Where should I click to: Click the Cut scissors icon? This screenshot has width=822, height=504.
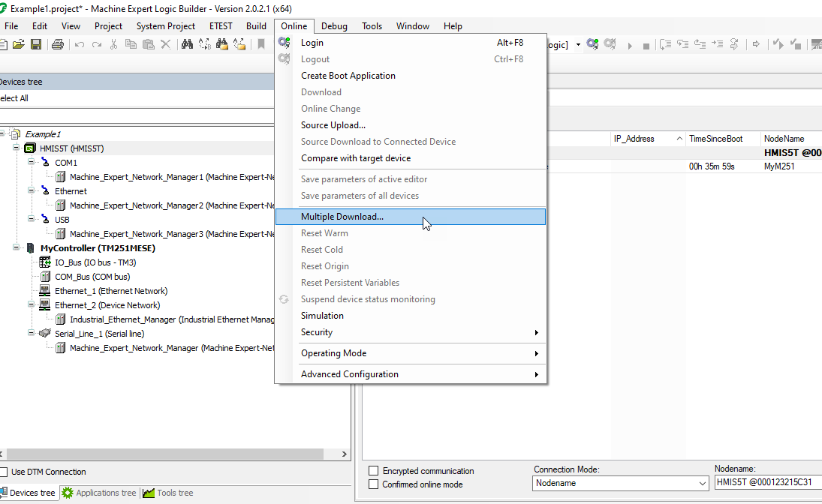tap(114, 44)
